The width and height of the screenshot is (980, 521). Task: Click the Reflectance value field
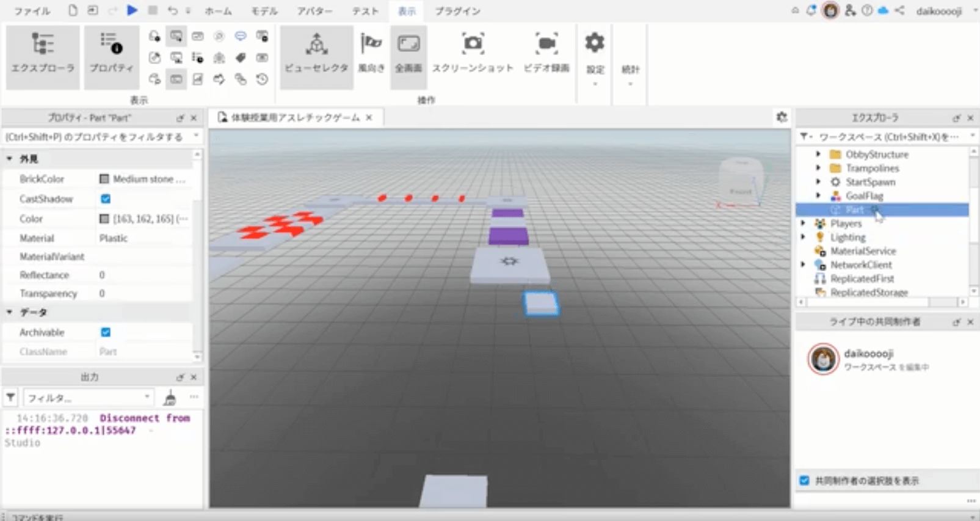tap(144, 275)
